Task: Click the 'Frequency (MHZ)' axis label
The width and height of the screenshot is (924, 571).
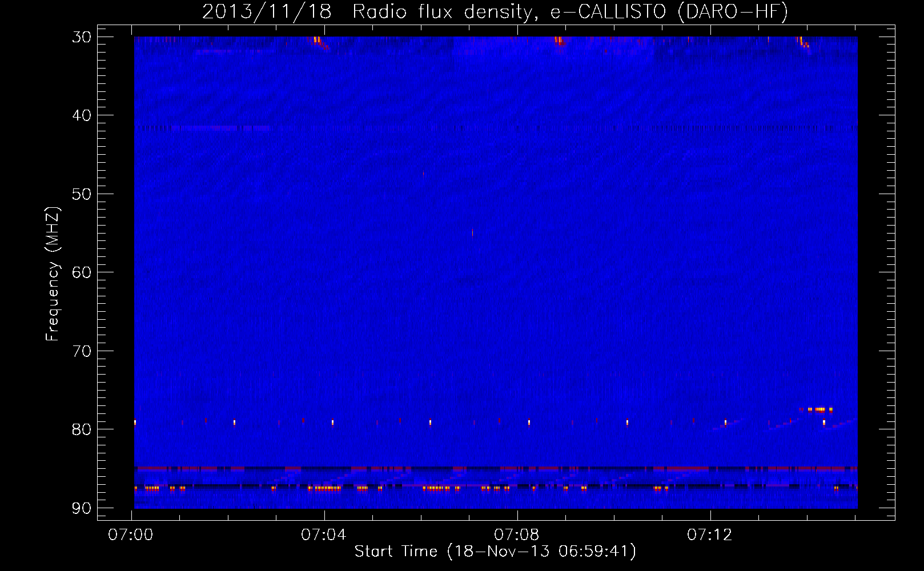Action: tap(53, 274)
